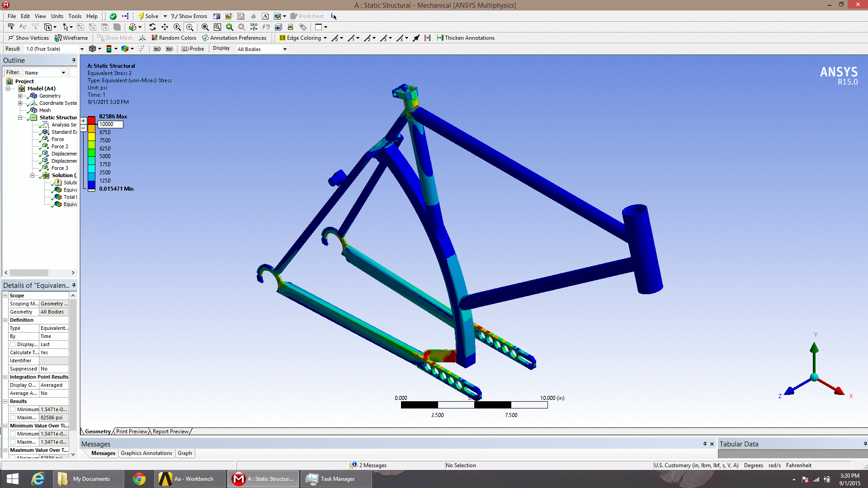The image size is (868, 488).
Task: Toggle Wireframe display mode
Action: tap(71, 38)
